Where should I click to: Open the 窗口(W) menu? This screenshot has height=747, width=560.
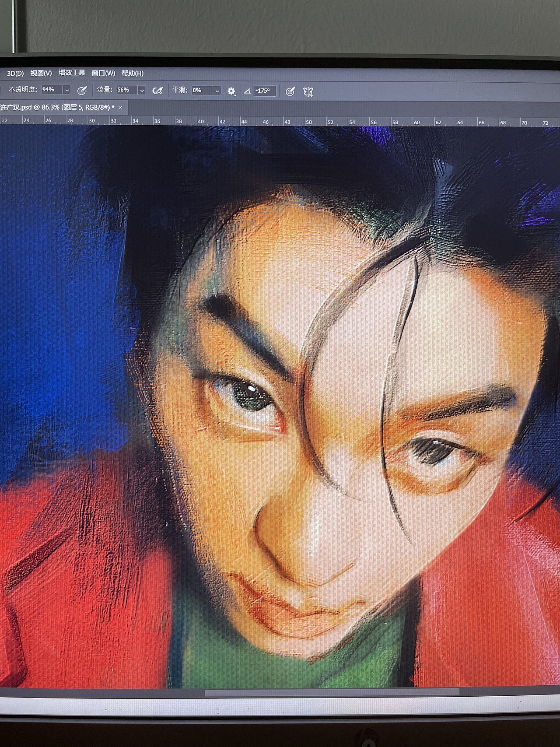pos(103,73)
